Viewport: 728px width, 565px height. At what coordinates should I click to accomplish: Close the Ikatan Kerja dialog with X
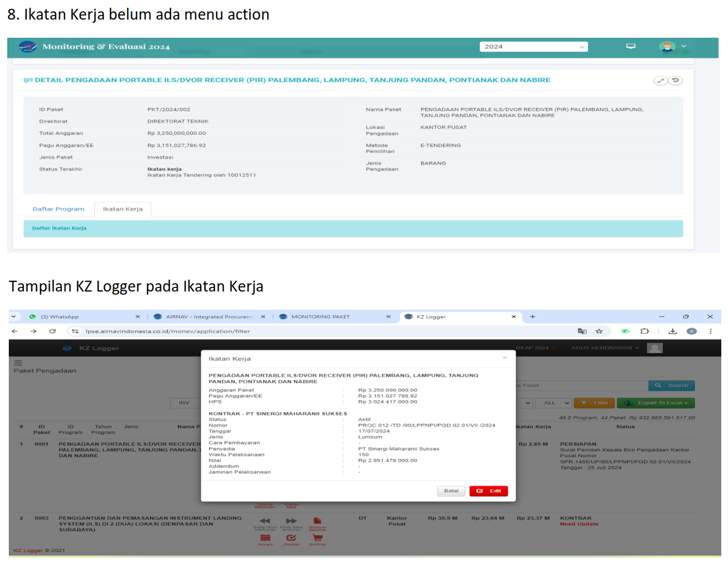point(505,358)
